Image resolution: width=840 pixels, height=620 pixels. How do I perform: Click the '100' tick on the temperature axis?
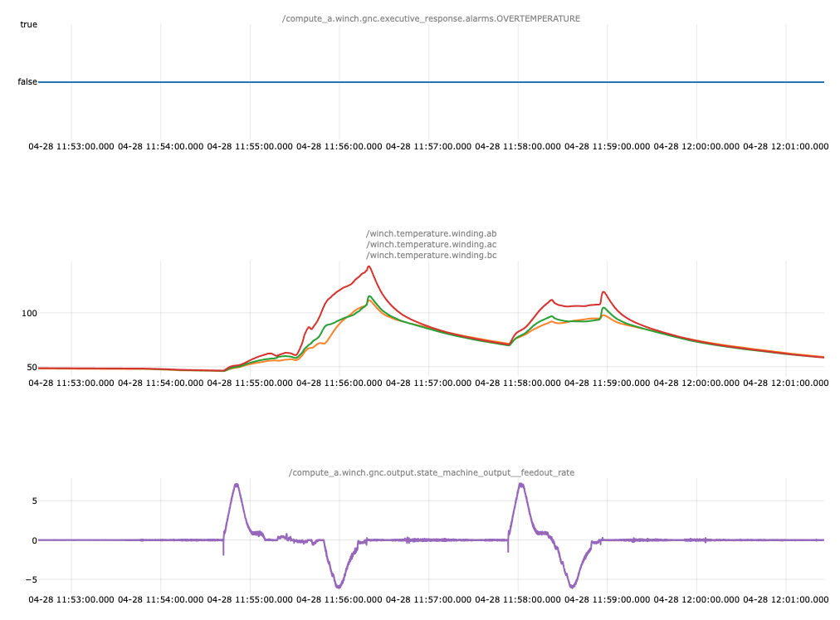pyautogui.click(x=29, y=313)
